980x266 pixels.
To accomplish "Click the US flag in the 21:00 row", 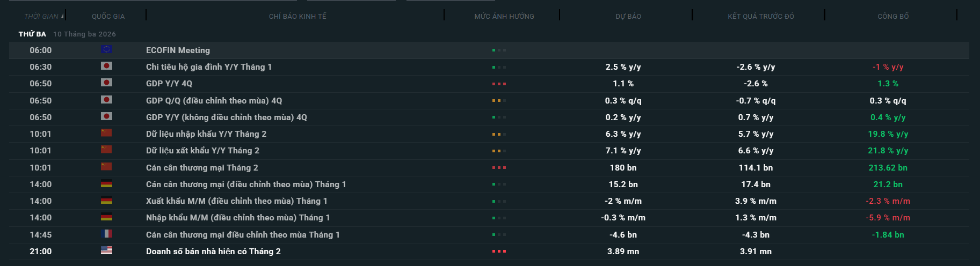I will pyautogui.click(x=106, y=250).
